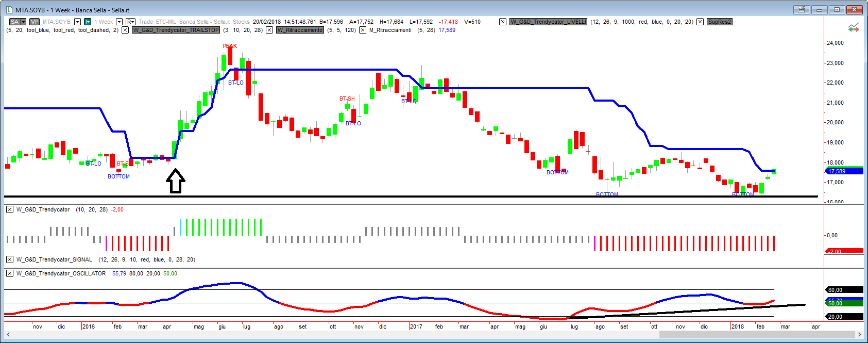Image resolution: width=868 pixels, height=343 pixels.
Task: Click the M_Ritracciamenti indicator name
Action: pos(390,30)
